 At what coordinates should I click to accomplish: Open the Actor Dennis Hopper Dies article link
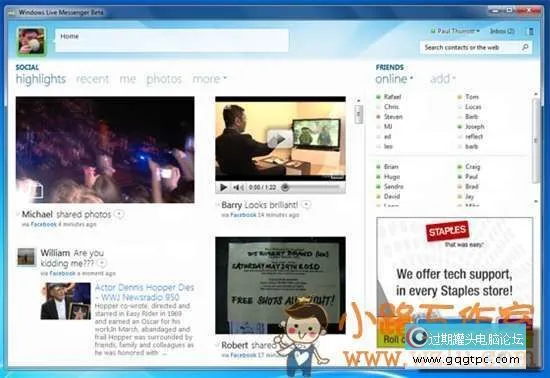pyautogui.click(x=145, y=292)
